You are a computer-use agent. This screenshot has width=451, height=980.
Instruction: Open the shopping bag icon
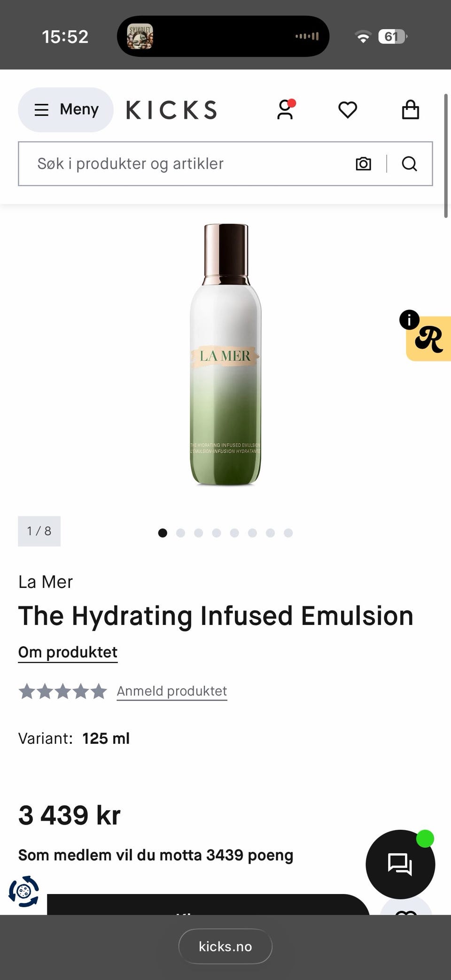pyautogui.click(x=410, y=110)
